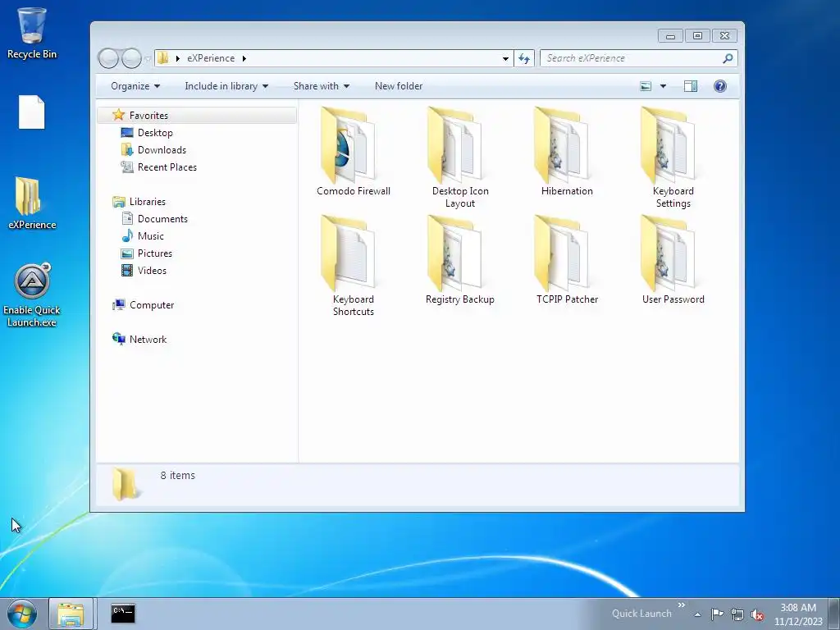The height and width of the screenshot is (630, 840).
Task: Open the Desktop Icon Layout folder
Action: point(459,157)
